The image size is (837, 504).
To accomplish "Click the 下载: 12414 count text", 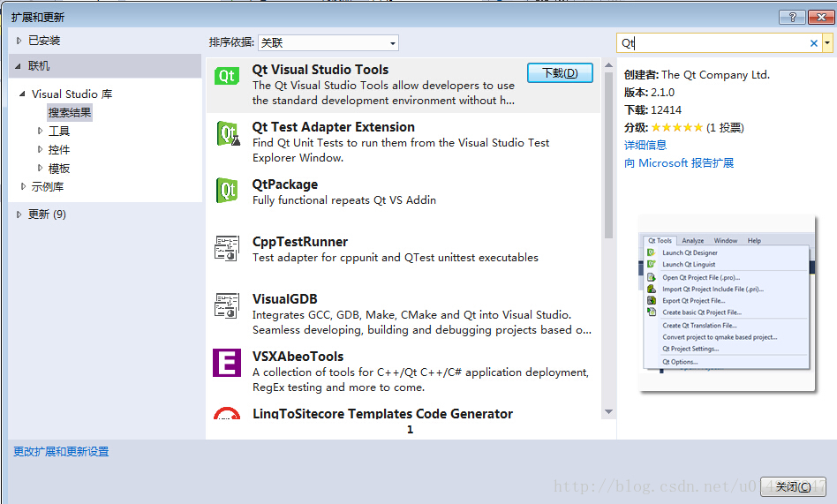I will pos(652,110).
